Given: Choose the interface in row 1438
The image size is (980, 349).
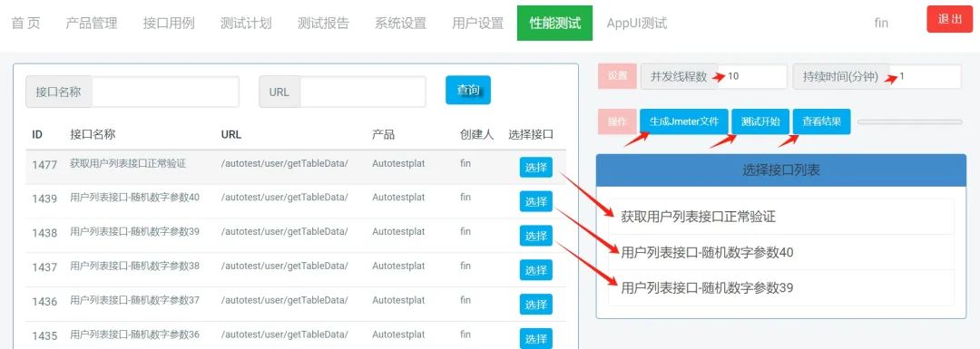Looking at the screenshot, I should [536, 236].
